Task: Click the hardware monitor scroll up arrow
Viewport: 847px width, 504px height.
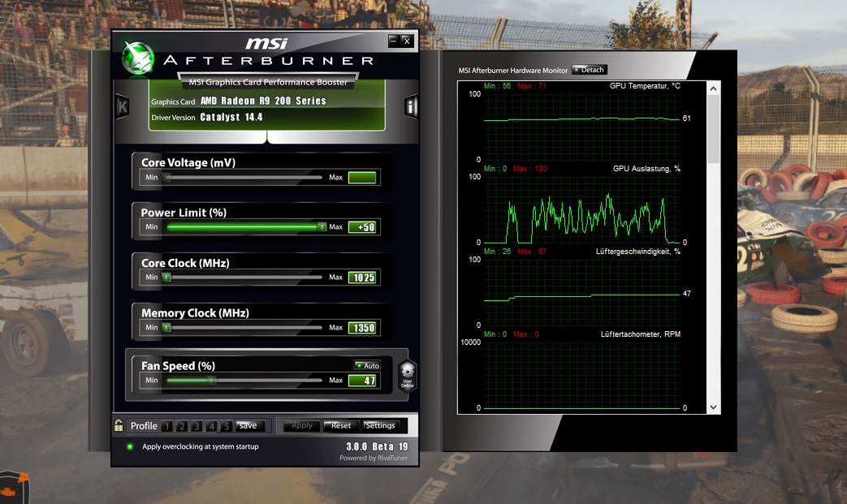Action: (714, 88)
